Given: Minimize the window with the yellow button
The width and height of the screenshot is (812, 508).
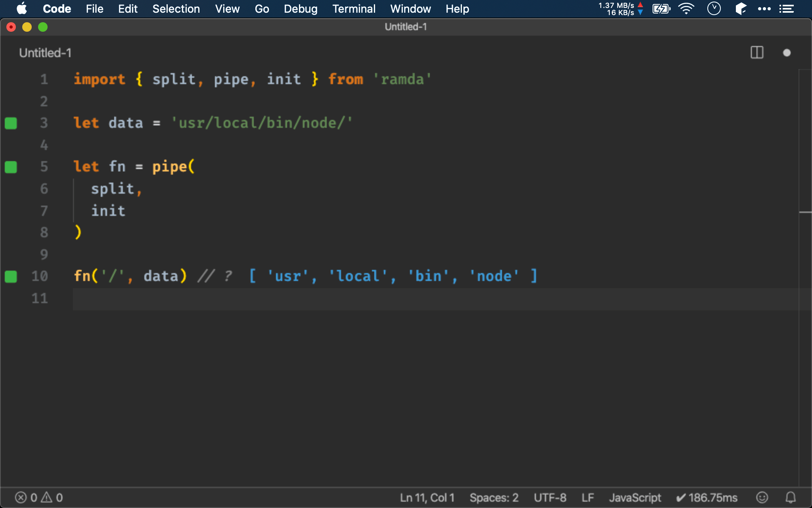Looking at the screenshot, I should click(27, 27).
